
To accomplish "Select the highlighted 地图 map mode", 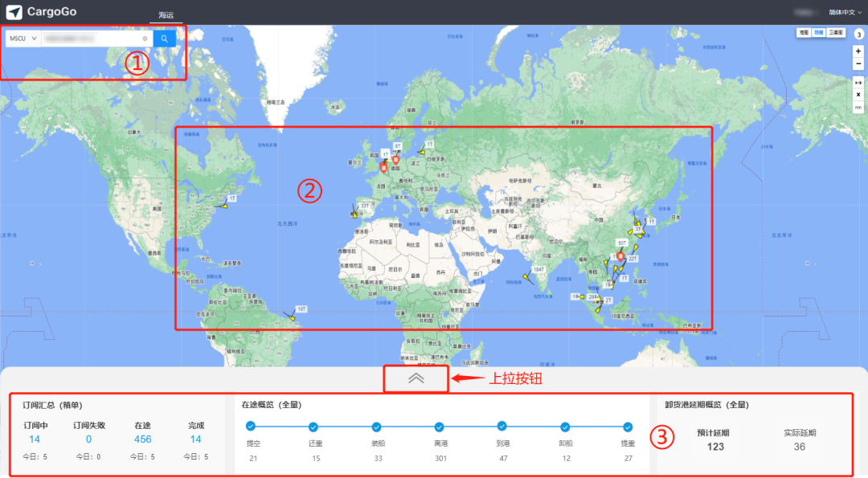I will 819,33.
